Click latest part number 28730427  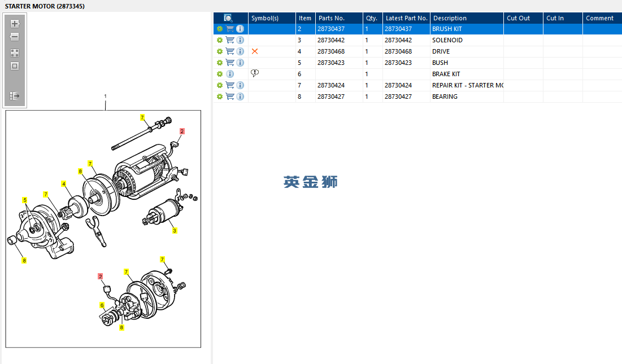point(398,97)
